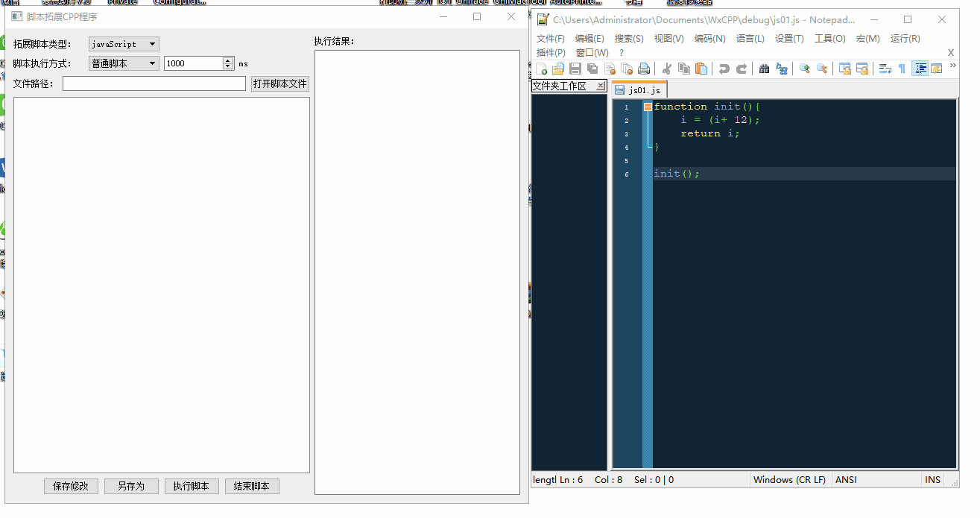Create a new file in Notepad++
The height and width of the screenshot is (518, 980).
pos(542,69)
